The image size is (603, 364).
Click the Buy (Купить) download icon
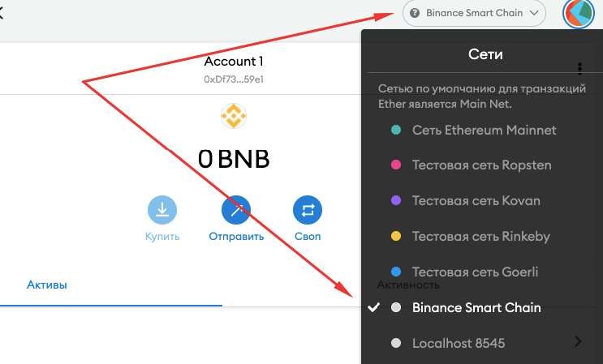pos(162,210)
